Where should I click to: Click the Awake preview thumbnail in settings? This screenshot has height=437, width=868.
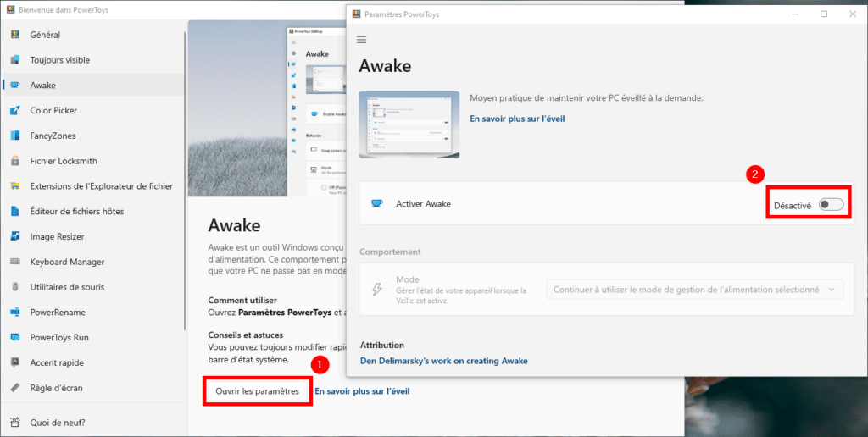(409, 125)
